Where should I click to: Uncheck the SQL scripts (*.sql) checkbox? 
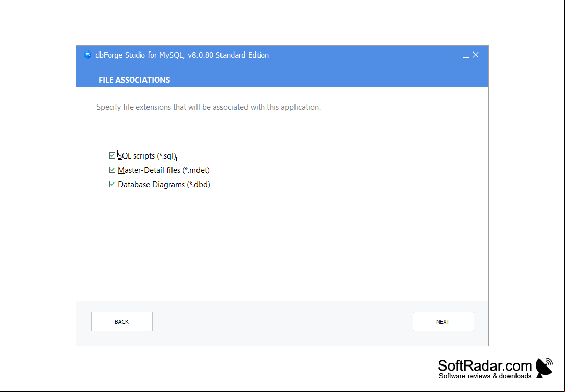[x=112, y=155]
